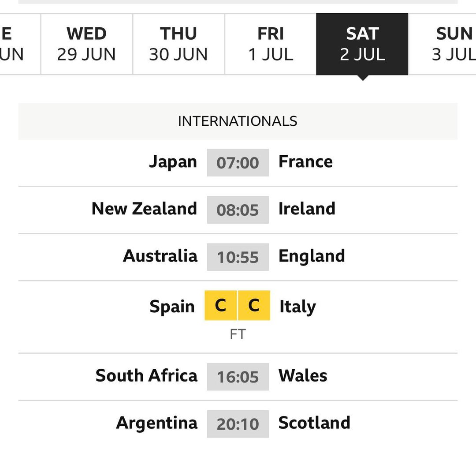
Task: Click the 08:05 New Zealand v Ireland time
Action: 238,210
